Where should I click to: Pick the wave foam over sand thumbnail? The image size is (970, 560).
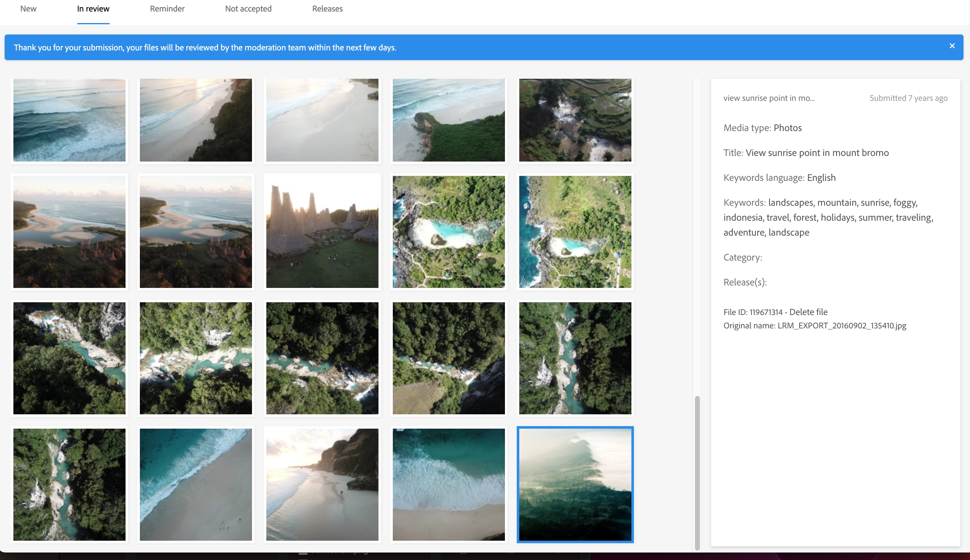click(x=449, y=484)
